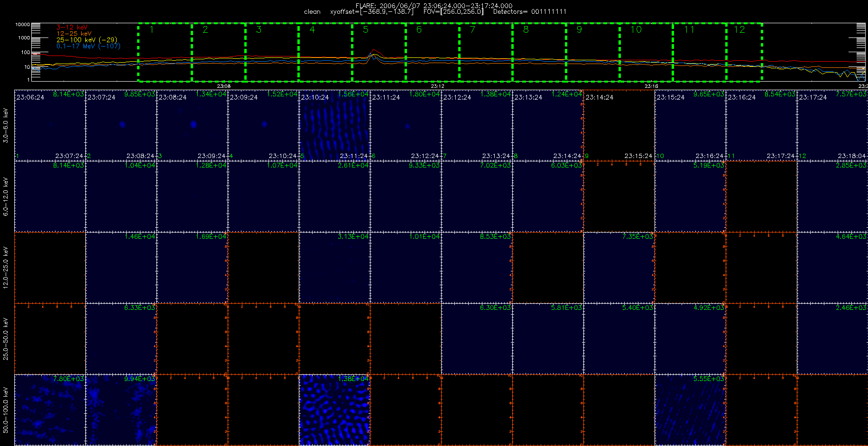
Task: Click the 1.69E+04 value label
Action: (x=211, y=236)
